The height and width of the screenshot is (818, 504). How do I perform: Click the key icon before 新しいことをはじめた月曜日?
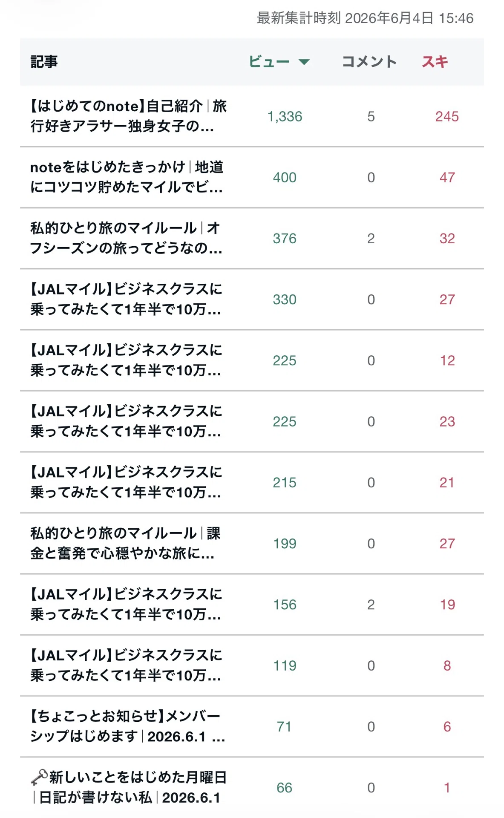point(39,778)
